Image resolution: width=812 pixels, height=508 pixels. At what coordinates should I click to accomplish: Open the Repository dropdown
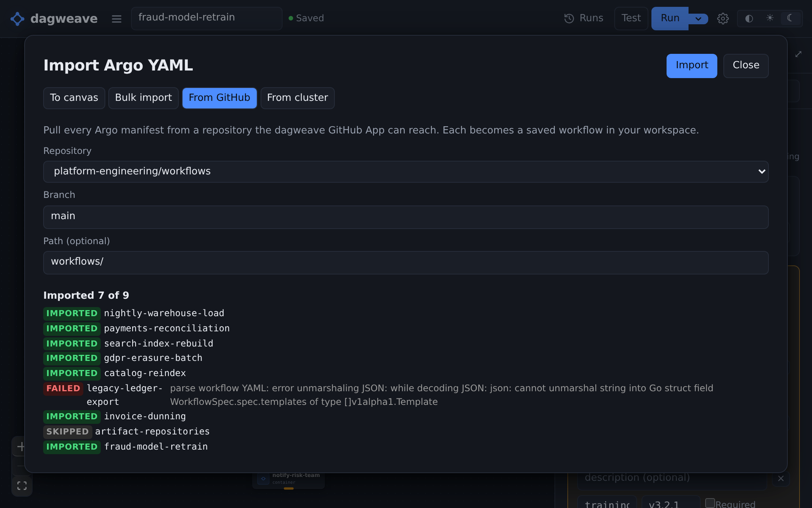tap(406, 172)
